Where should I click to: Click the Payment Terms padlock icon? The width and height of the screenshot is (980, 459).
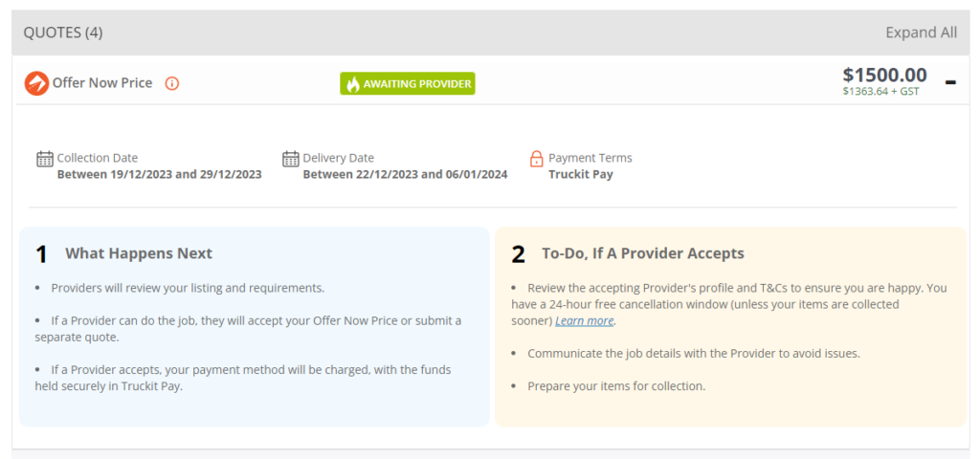pyautogui.click(x=537, y=159)
